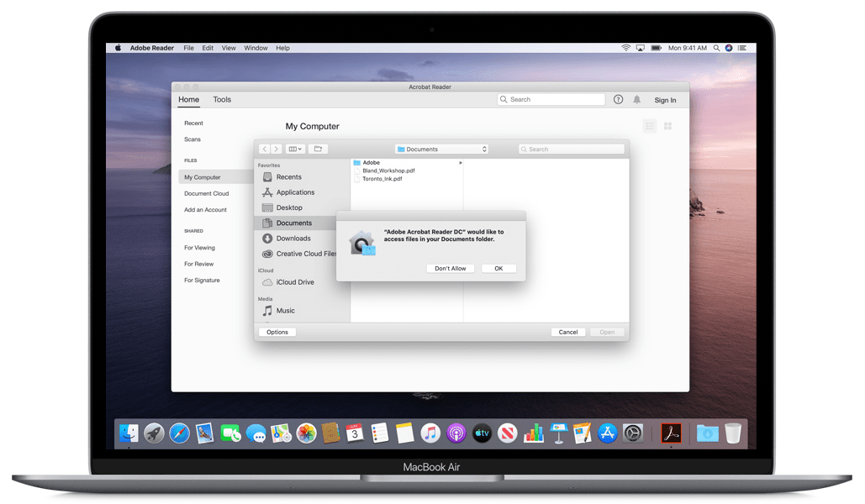Select Applications in Favorites sidebar

(296, 192)
